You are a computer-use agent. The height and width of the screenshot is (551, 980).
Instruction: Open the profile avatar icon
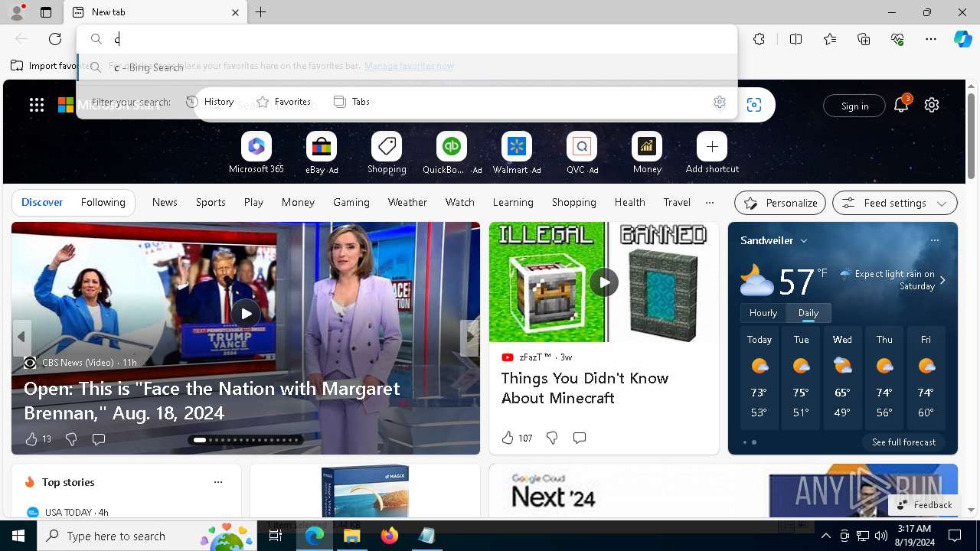point(17,12)
